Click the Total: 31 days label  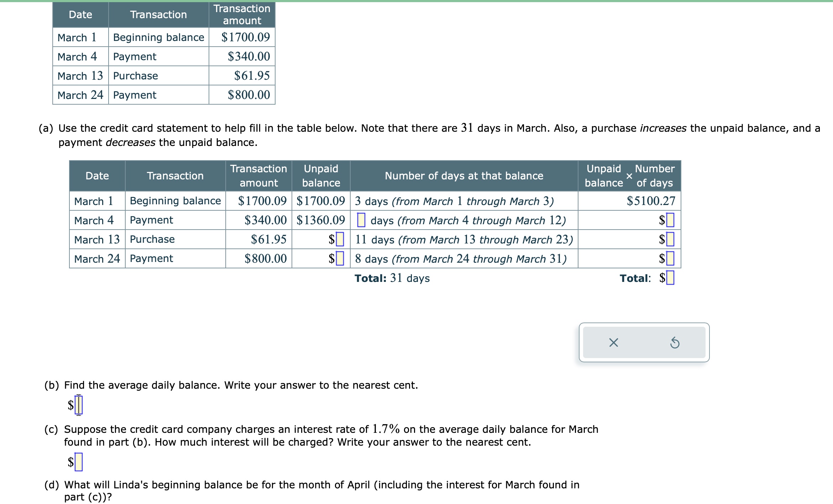pyautogui.click(x=392, y=279)
